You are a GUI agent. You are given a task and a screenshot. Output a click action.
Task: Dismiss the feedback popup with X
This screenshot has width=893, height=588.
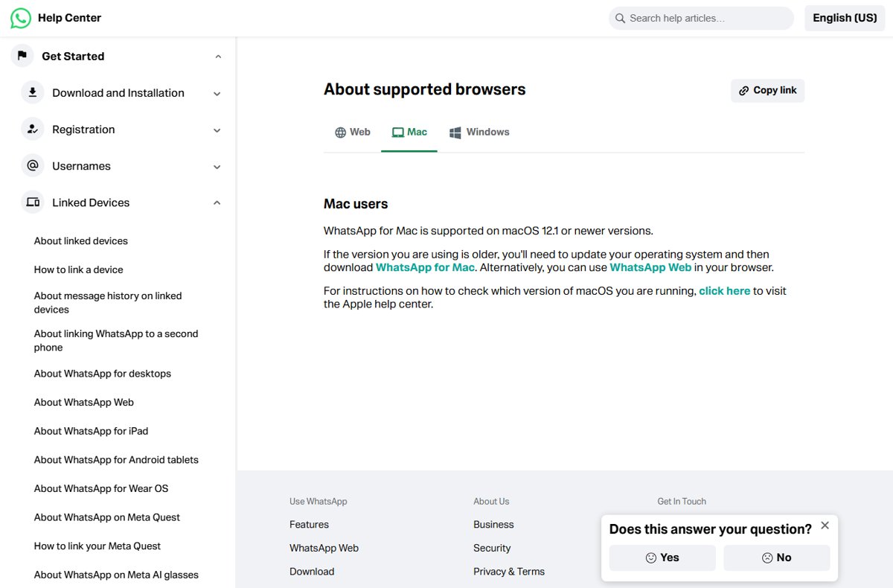[x=825, y=525]
